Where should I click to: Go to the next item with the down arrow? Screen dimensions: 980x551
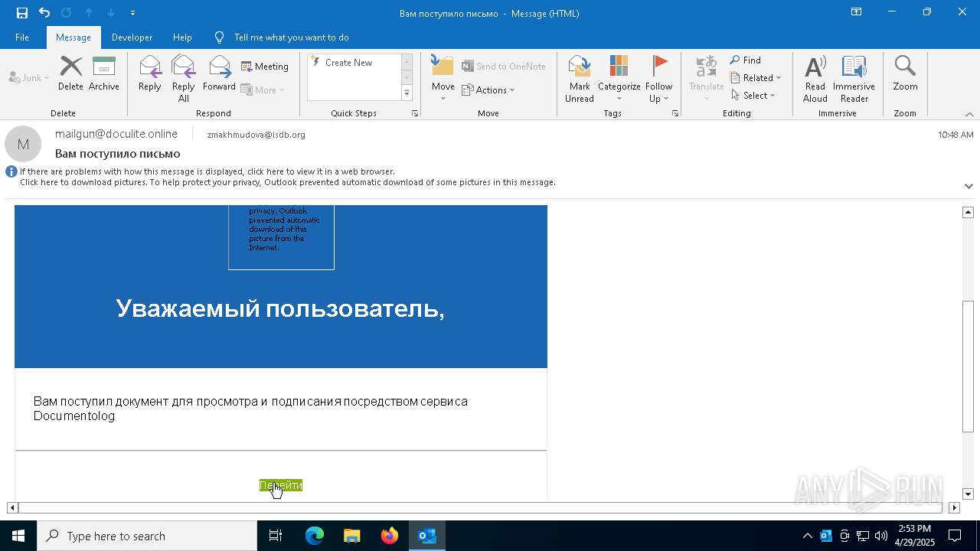pyautogui.click(x=111, y=13)
